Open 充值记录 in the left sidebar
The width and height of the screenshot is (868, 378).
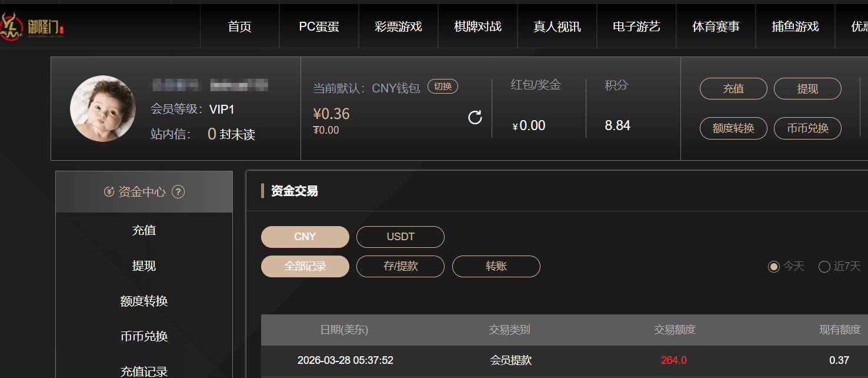[x=144, y=371]
